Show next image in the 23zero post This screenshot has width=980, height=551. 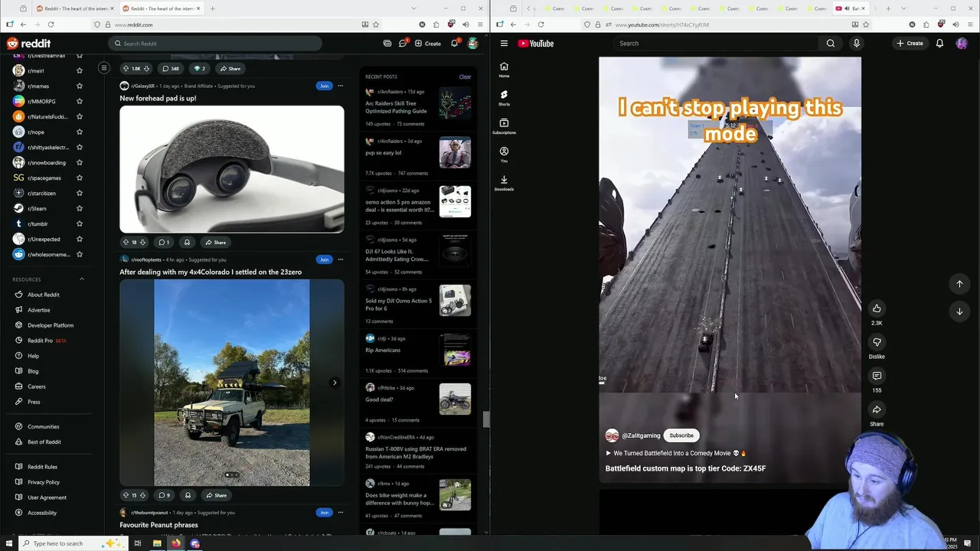(x=335, y=383)
